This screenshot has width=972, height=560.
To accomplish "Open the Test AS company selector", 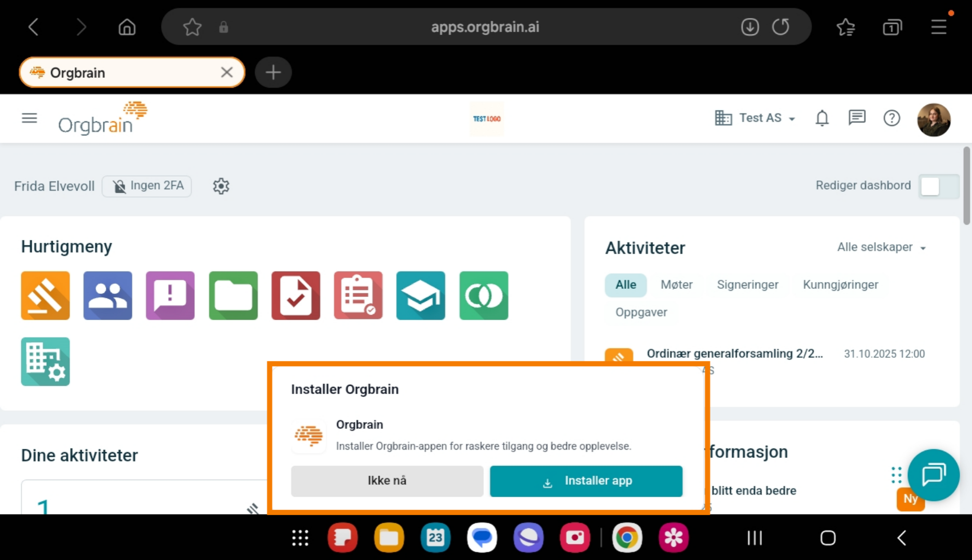I will 754,118.
